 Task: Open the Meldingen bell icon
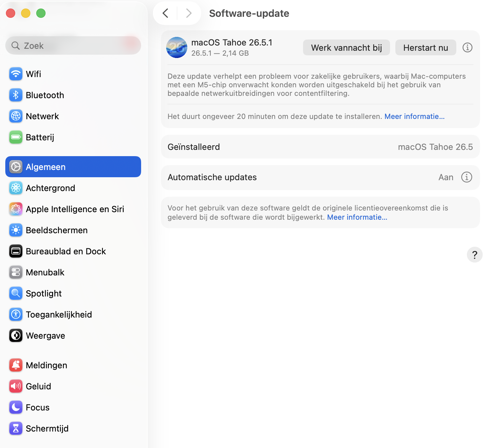pos(16,365)
